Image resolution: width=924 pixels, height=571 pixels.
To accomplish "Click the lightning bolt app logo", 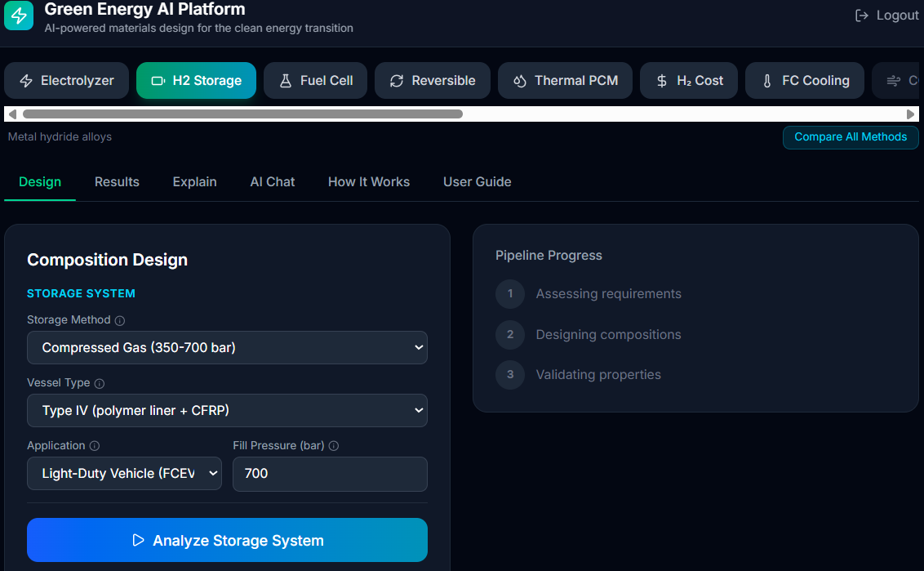I will coord(19,16).
